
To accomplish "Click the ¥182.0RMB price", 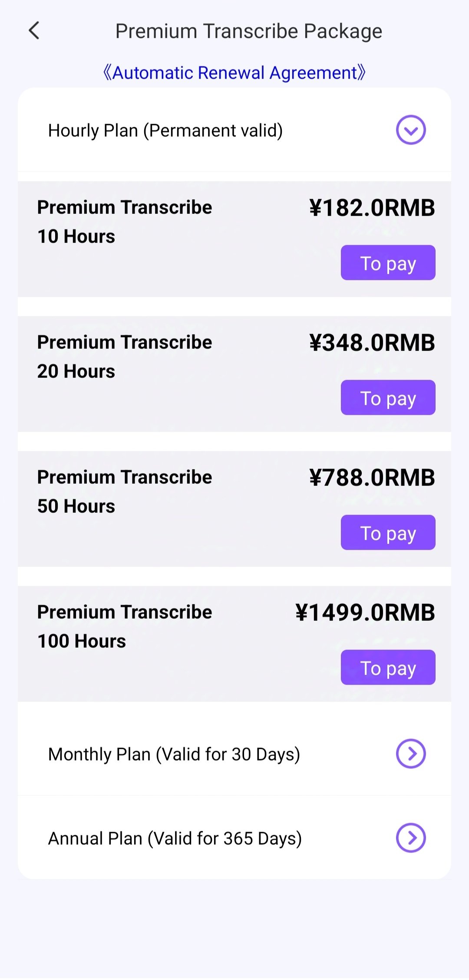I will [x=372, y=208].
